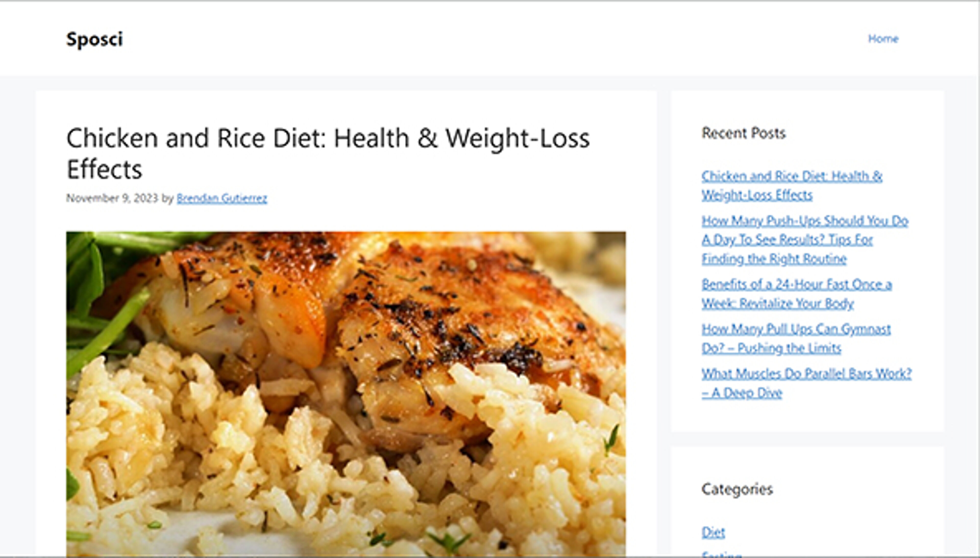Click the featured chicken and rice photo
Screen dimensions: 980x558
point(346,394)
